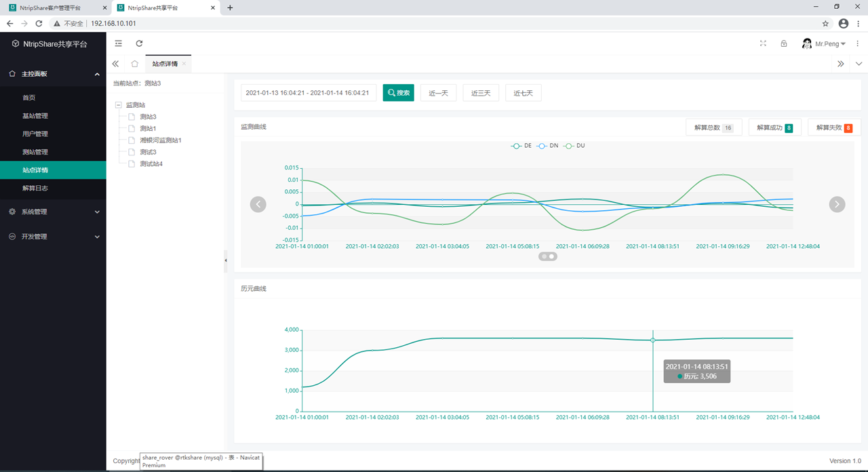Open the Mr.Peng user dropdown

point(831,43)
